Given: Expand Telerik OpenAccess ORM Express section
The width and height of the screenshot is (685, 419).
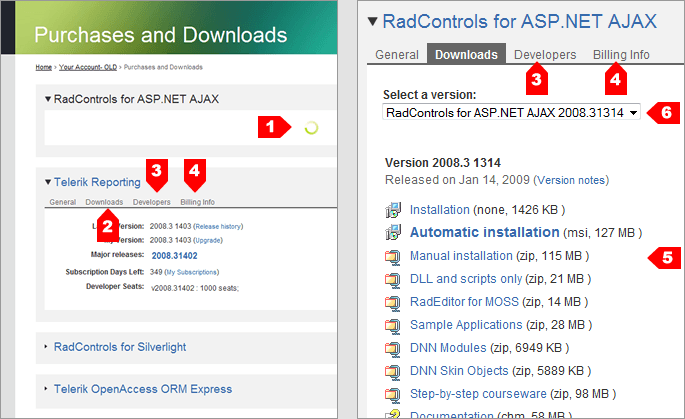Looking at the screenshot, I should point(46,388).
